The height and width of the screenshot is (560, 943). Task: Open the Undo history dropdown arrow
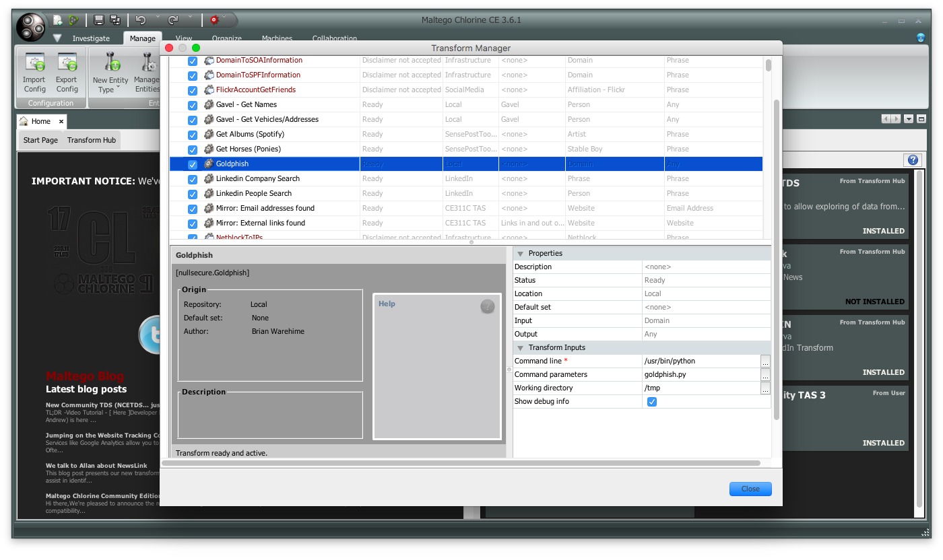pyautogui.click(x=158, y=17)
